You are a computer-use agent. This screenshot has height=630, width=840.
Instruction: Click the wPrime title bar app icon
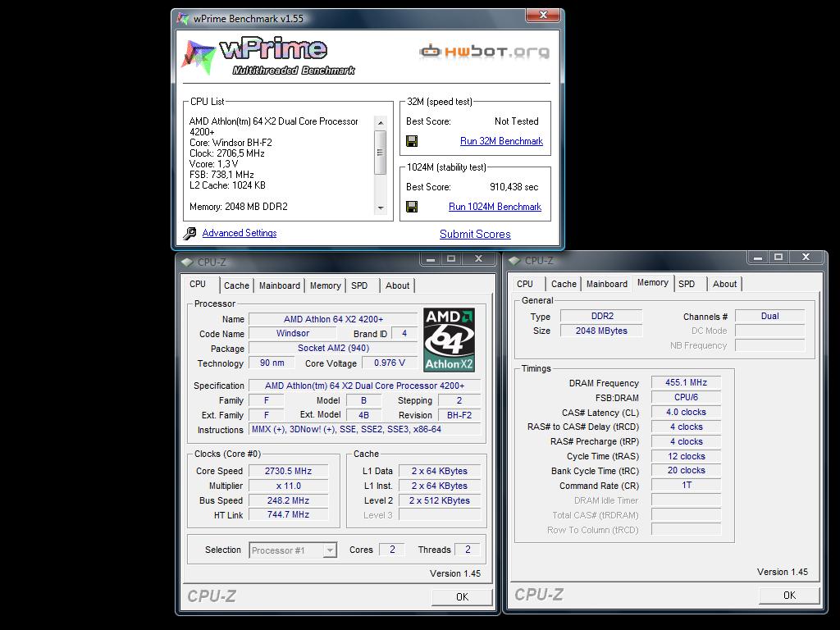(183, 19)
